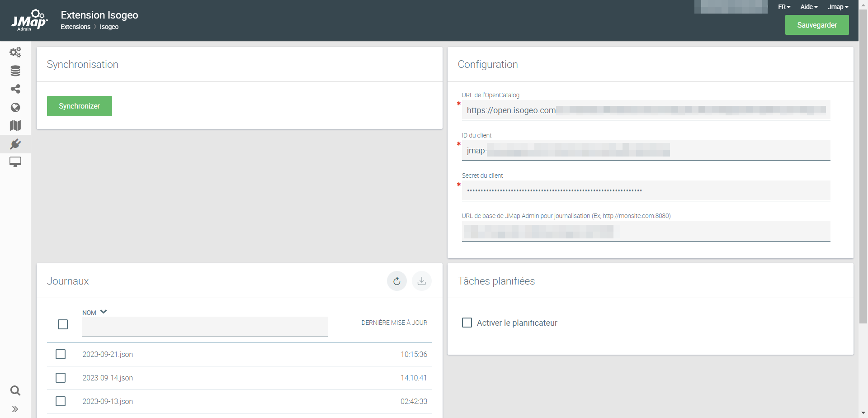Click the Synchronizer button
Screen dimensions: 868x418
pos(80,106)
